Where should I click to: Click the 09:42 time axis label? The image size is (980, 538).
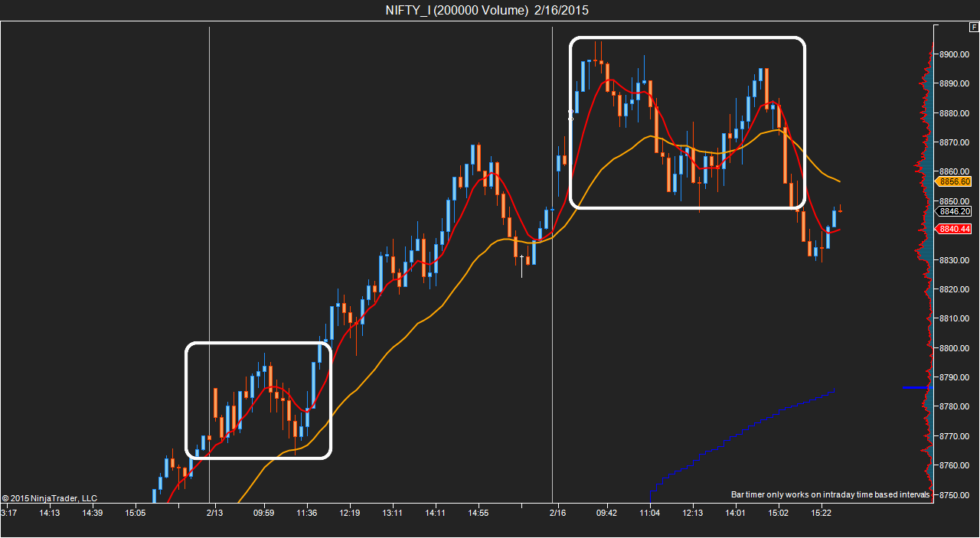coord(606,513)
